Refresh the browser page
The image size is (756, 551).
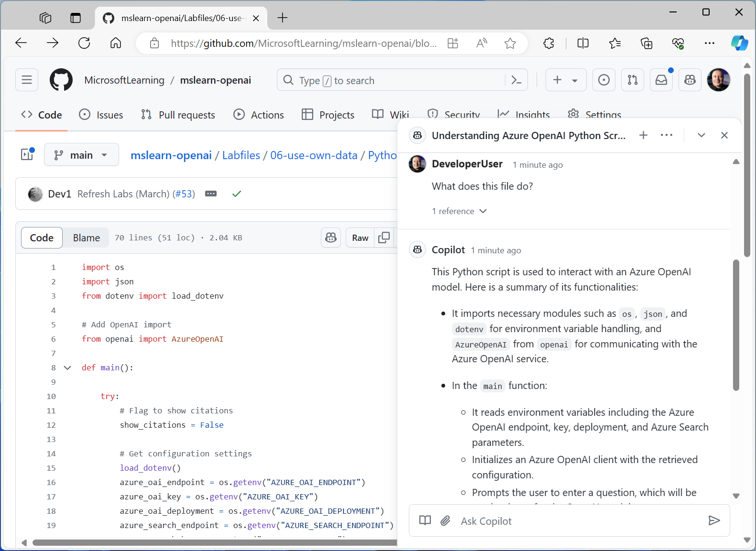[84, 43]
